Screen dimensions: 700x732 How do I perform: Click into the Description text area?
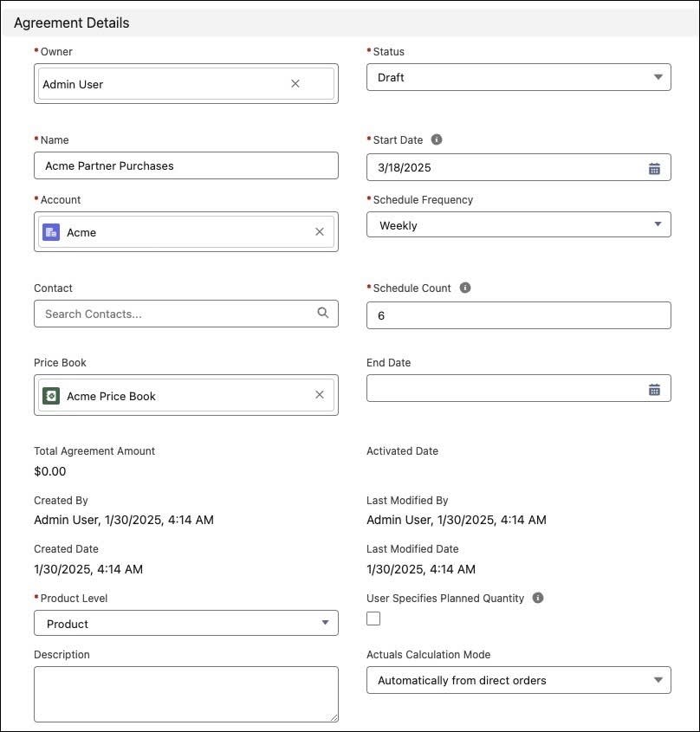point(185,693)
